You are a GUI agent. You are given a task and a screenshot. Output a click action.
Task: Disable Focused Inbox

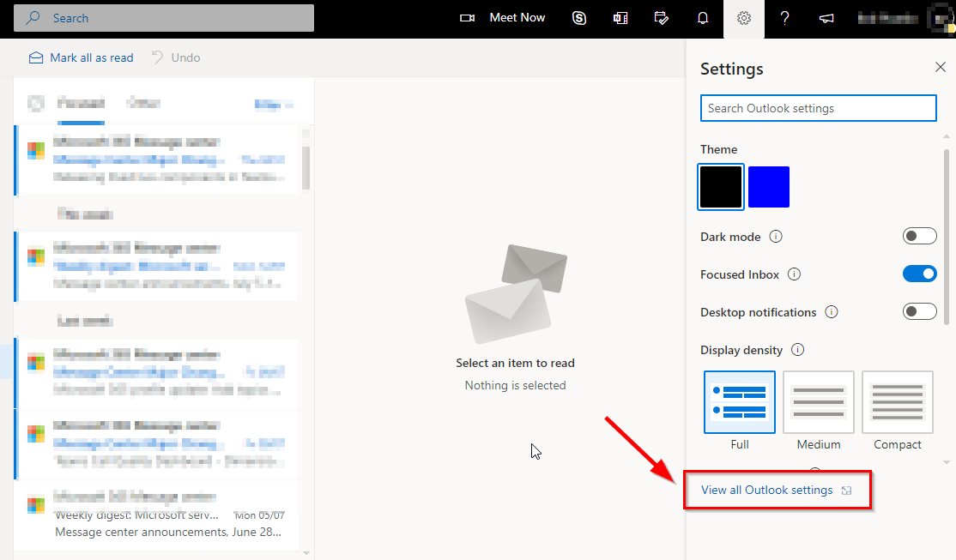coord(920,273)
